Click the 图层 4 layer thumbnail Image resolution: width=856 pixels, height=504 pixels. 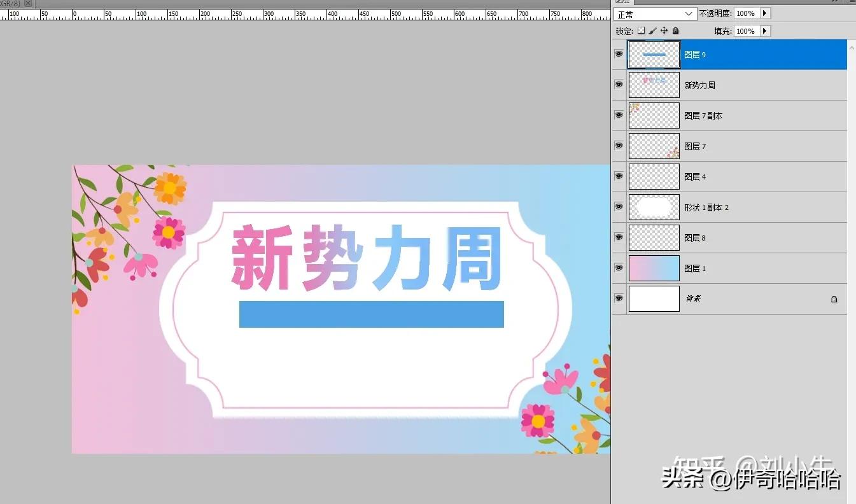[x=654, y=176]
